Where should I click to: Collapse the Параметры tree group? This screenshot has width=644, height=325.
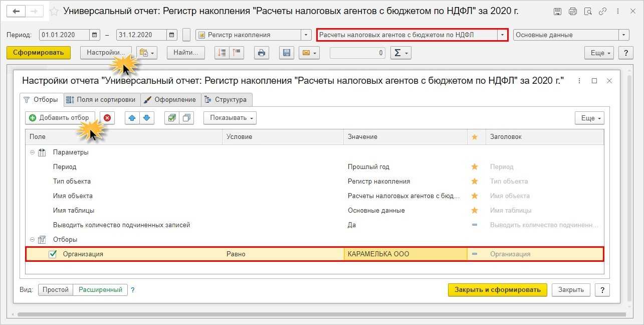click(x=33, y=152)
